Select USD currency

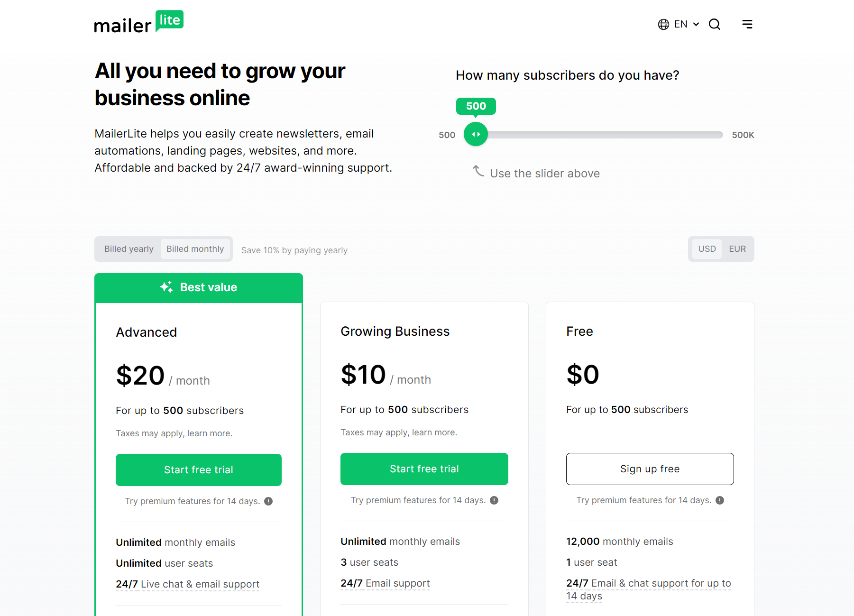(707, 248)
